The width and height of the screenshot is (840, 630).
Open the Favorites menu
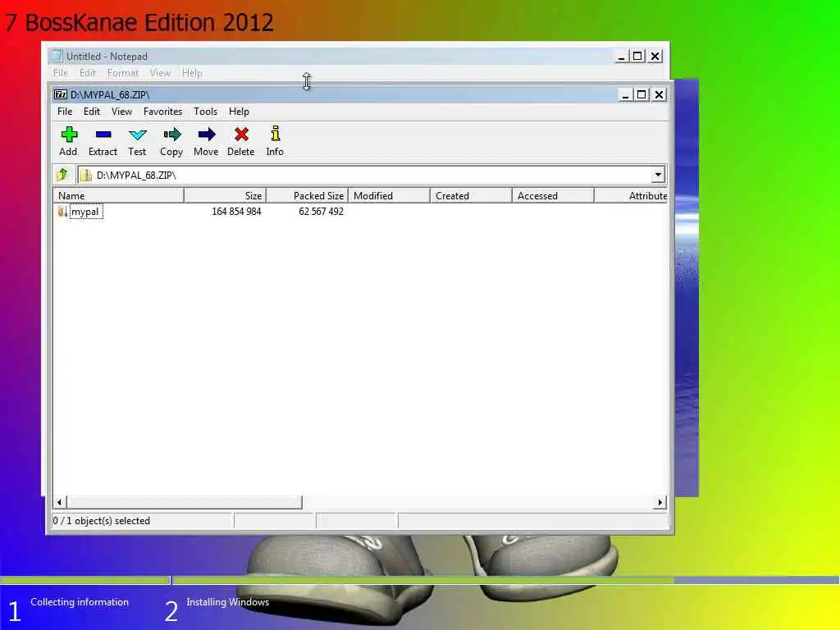pos(163,112)
